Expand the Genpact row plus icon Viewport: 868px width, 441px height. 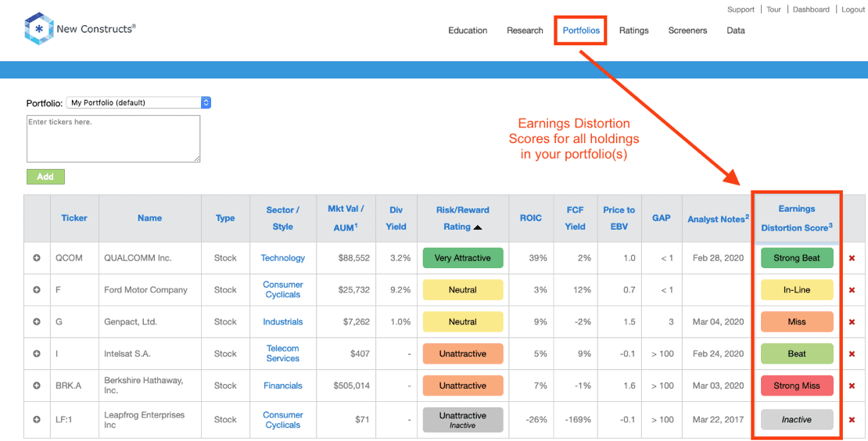point(37,321)
